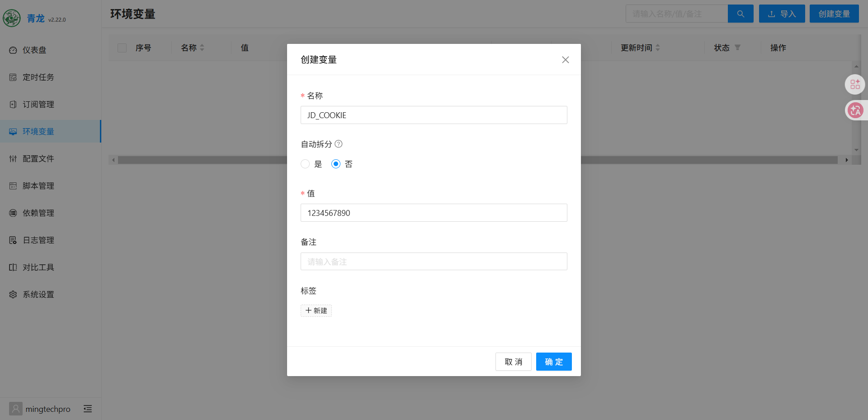Open the 定时任务 scheduled tasks page
868x420 pixels.
click(51, 77)
